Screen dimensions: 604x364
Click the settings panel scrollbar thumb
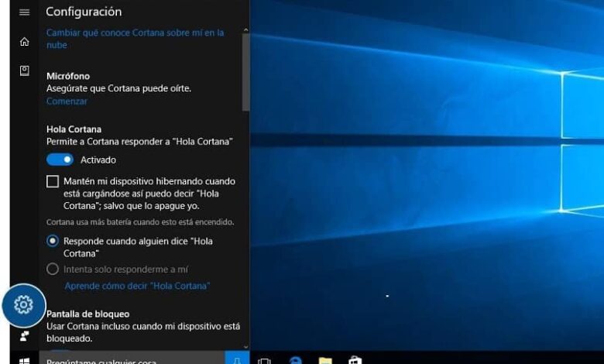(x=245, y=73)
